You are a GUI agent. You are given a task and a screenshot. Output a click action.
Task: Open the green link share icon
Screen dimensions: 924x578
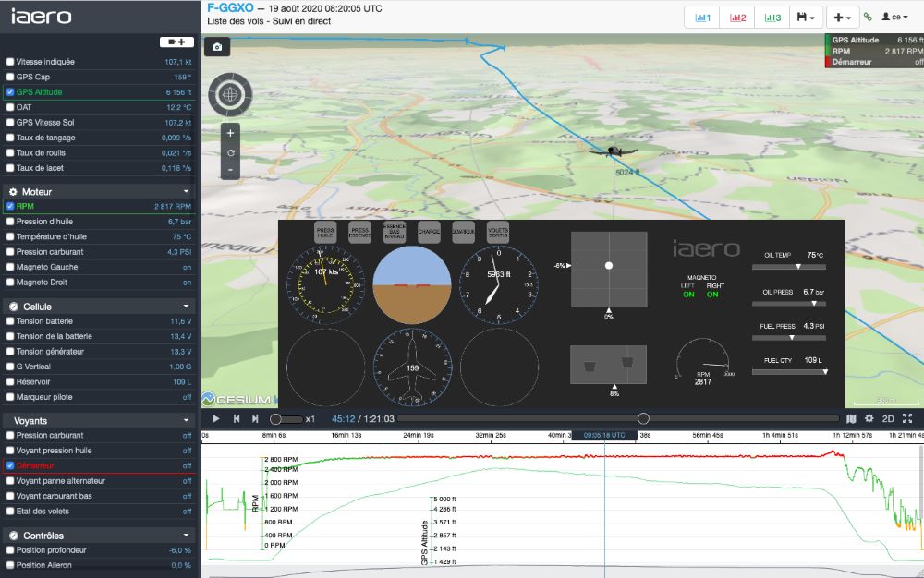click(x=867, y=17)
